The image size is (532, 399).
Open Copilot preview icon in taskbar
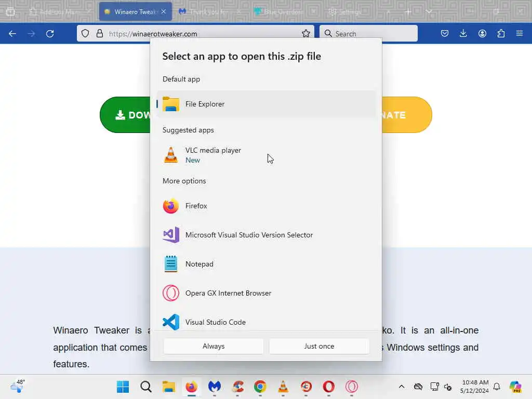pyautogui.click(x=515, y=387)
